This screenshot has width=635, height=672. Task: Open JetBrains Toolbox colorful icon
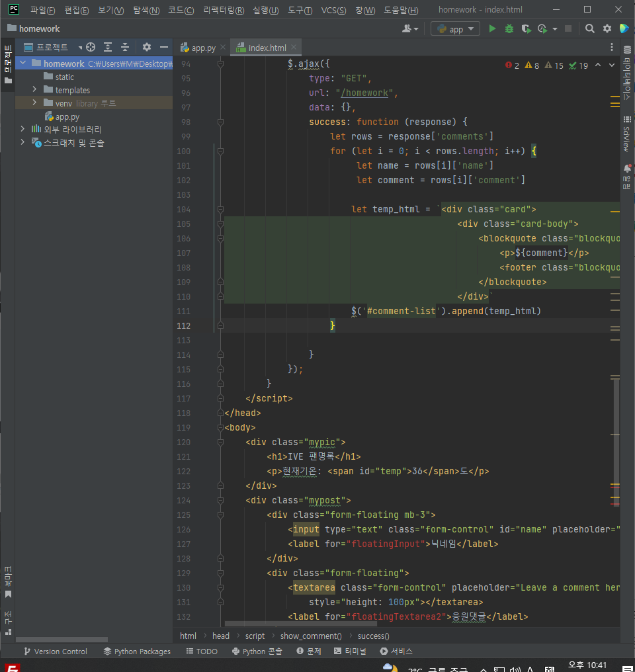pos(624,28)
